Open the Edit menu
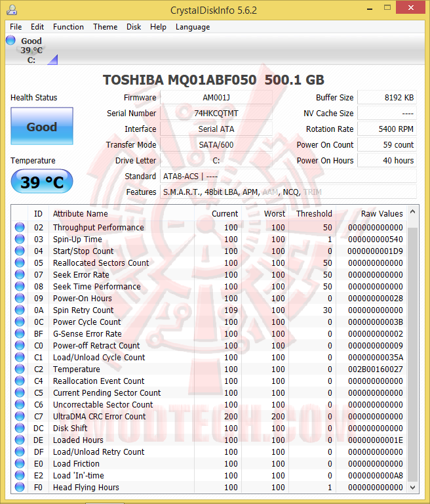Screen dimensions: 430x504 [37, 27]
